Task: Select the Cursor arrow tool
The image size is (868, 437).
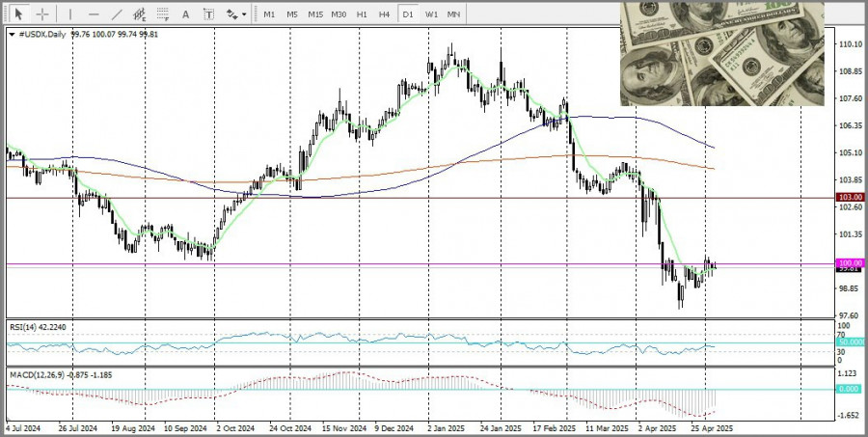Action: pyautogui.click(x=19, y=14)
